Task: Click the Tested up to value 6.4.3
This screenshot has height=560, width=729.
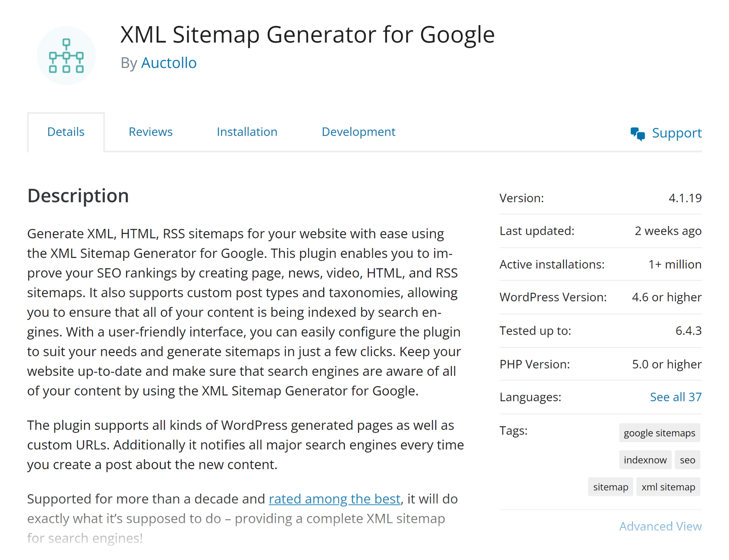Action: (688, 331)
